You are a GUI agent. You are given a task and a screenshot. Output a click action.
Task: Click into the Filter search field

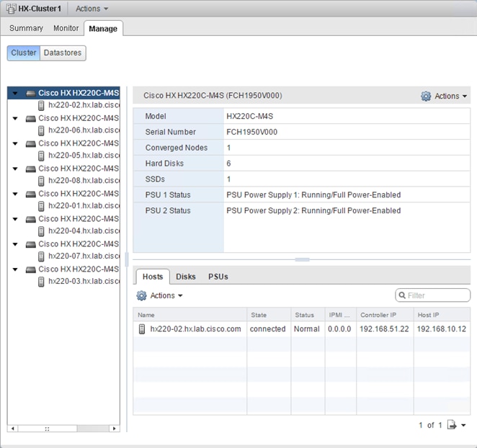[x=433, y=295]
